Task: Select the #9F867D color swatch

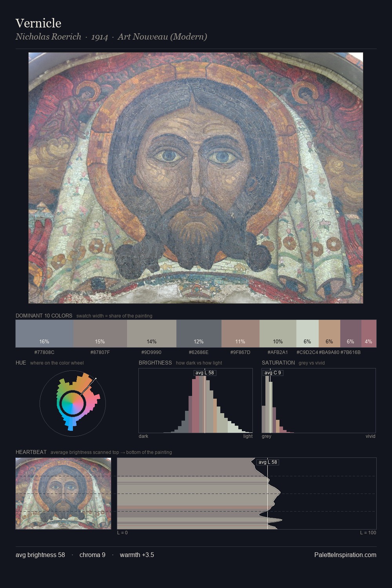Action: click(x=240, y=334)
